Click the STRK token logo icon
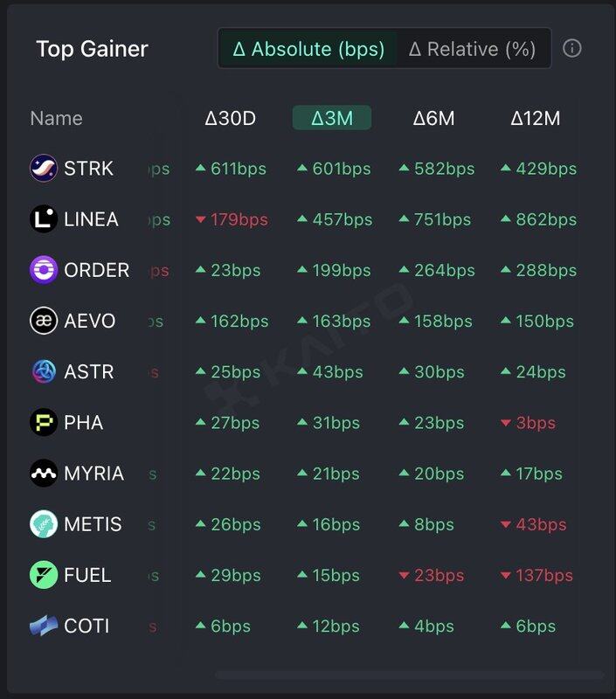Viewport: 616px width, 699px height. click(x=43, y=168)
